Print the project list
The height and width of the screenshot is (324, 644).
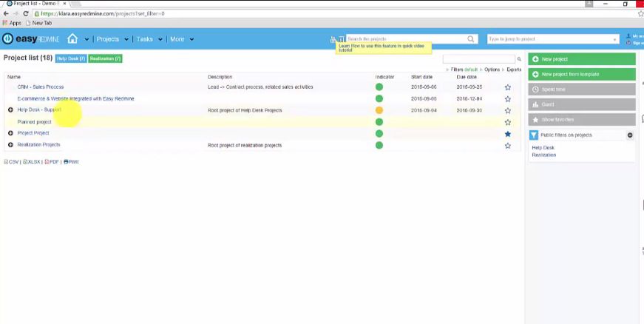point(71,162)
